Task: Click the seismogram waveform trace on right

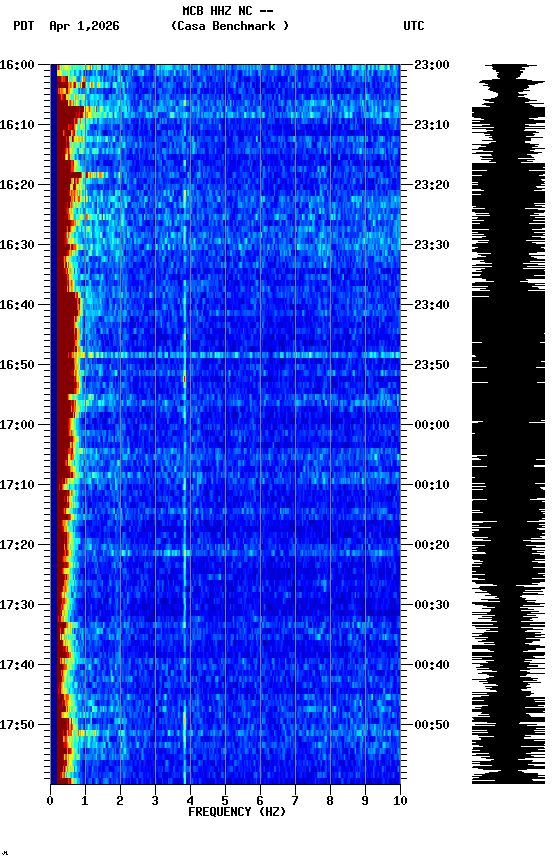Action: tap(508, 424)
